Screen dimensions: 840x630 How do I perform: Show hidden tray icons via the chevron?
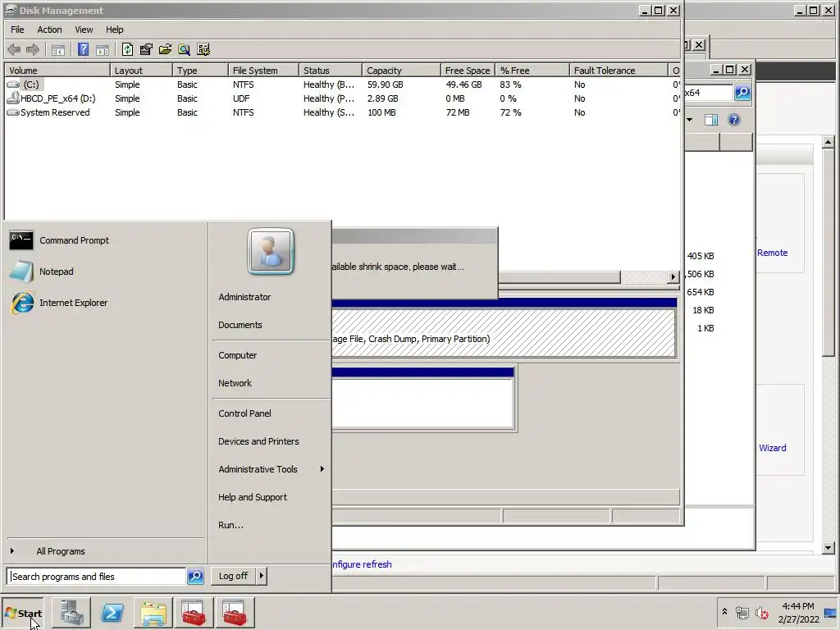click(724, 611)
